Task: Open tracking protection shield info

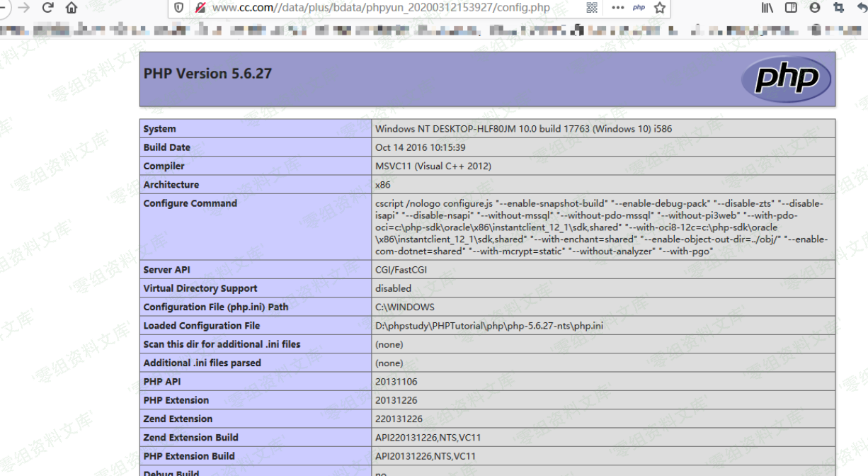Action: coord(179,8)
